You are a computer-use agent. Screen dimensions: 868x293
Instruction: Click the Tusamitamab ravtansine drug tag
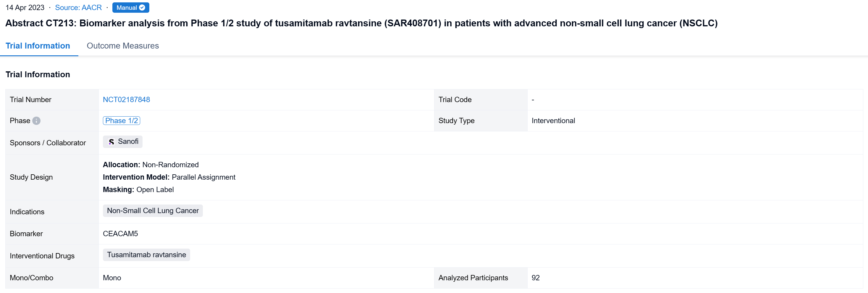click(146, 255)
